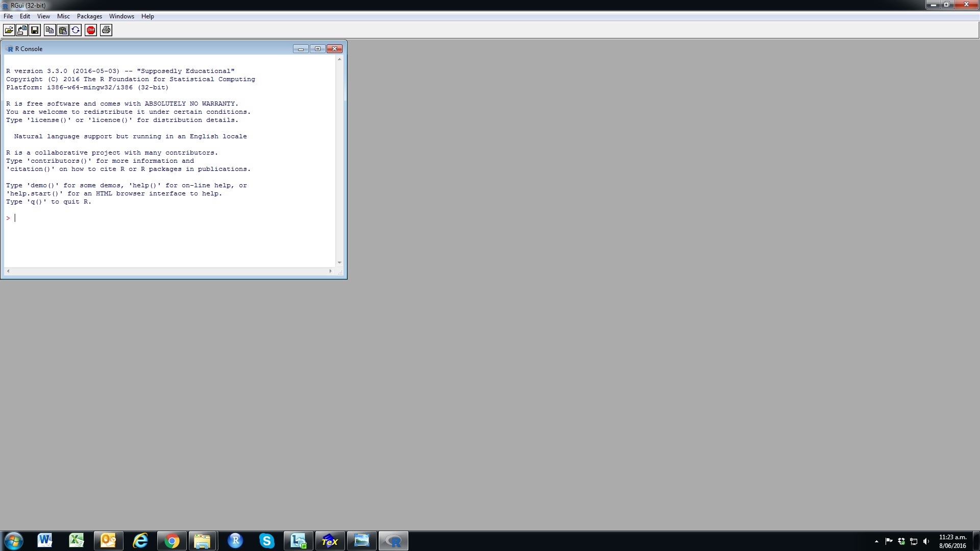
Task: Click R Console horizontal scrollbar left arrow
Action: (8, 271)
